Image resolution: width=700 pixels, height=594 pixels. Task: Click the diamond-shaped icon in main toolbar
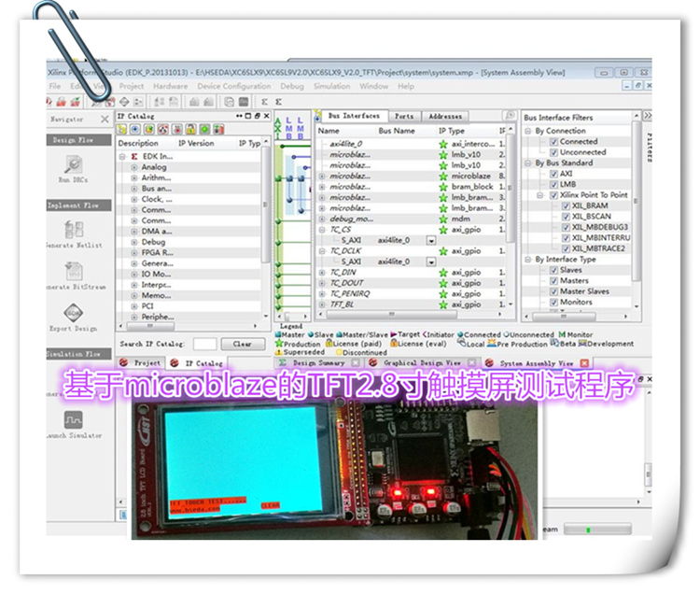pyautogui.click(x=124, y=102)
